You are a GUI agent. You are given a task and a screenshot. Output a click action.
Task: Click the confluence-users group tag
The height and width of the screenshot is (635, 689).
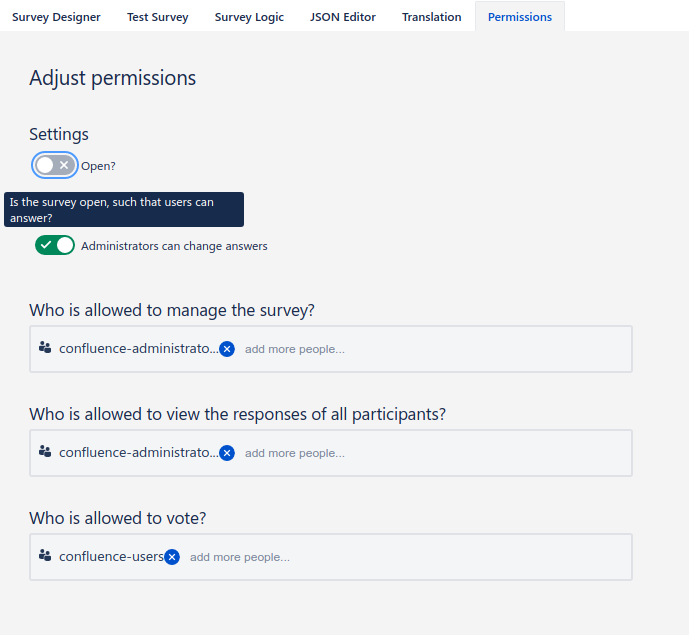coord(111,557)
